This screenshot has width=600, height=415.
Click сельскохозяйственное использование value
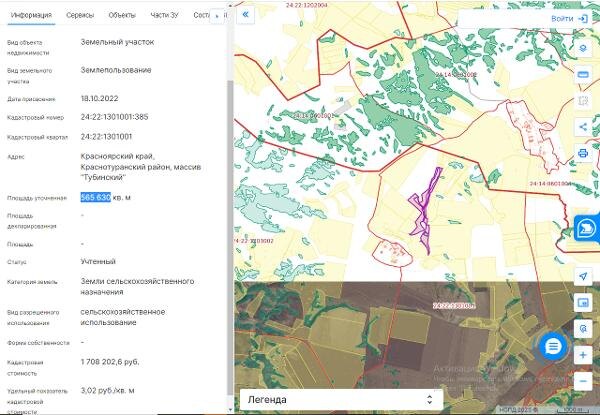[123, 317]
